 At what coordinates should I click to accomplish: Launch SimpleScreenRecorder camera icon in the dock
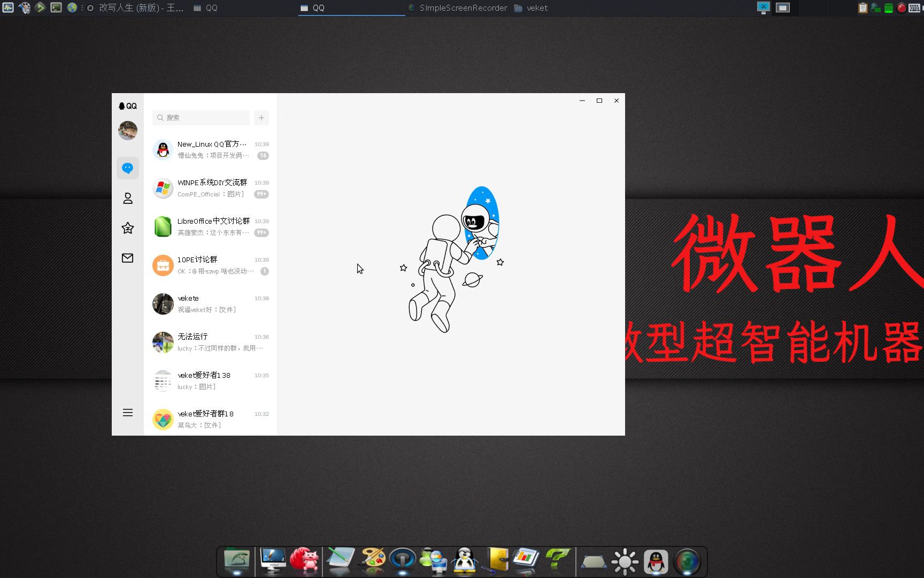pyautogui.click(x=689, y=561)
